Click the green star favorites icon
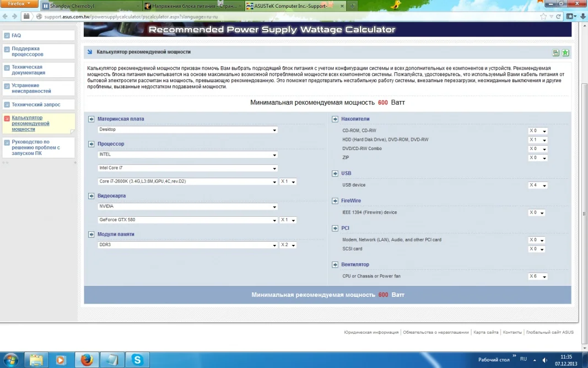 click(565, 53)
